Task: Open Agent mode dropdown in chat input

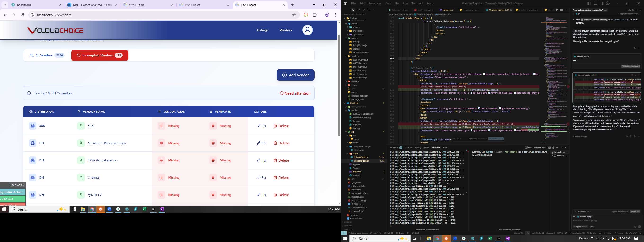Action: (580, 227)
